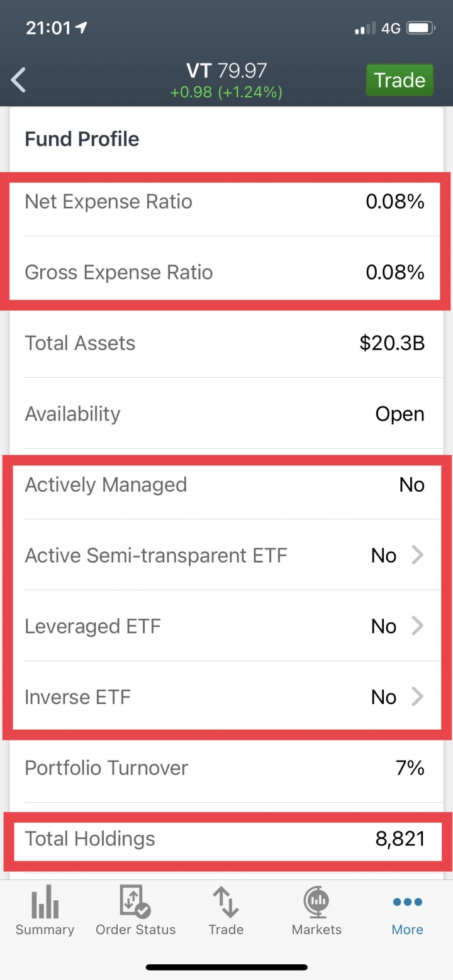This screenshot has height=980, width=453.
Task: Open the Markets globe icon
Action: coord(316,901)
